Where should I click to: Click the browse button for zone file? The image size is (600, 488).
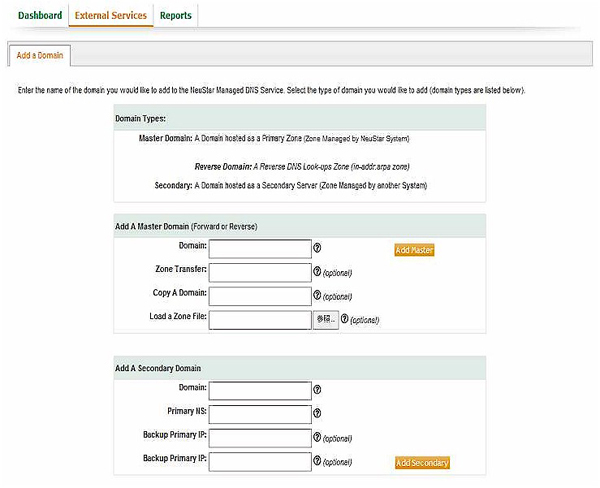pyautogui.click(x=325, y=320)
